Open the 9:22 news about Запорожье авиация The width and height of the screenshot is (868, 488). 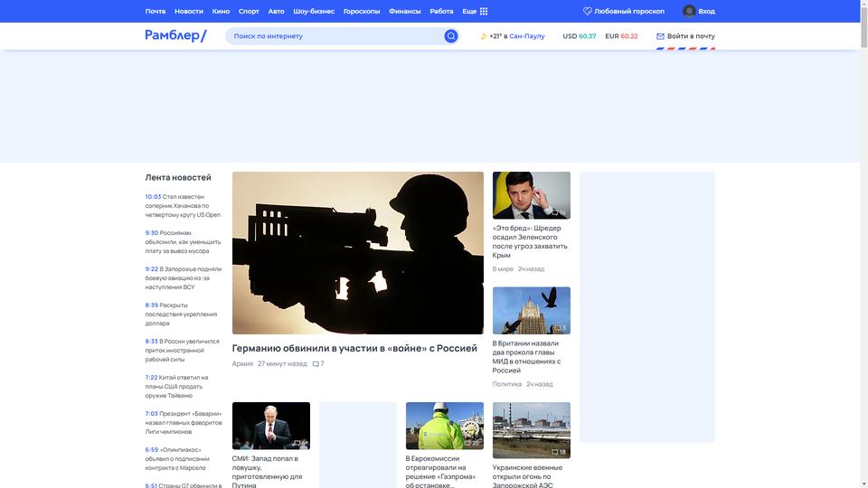point(184,277)
